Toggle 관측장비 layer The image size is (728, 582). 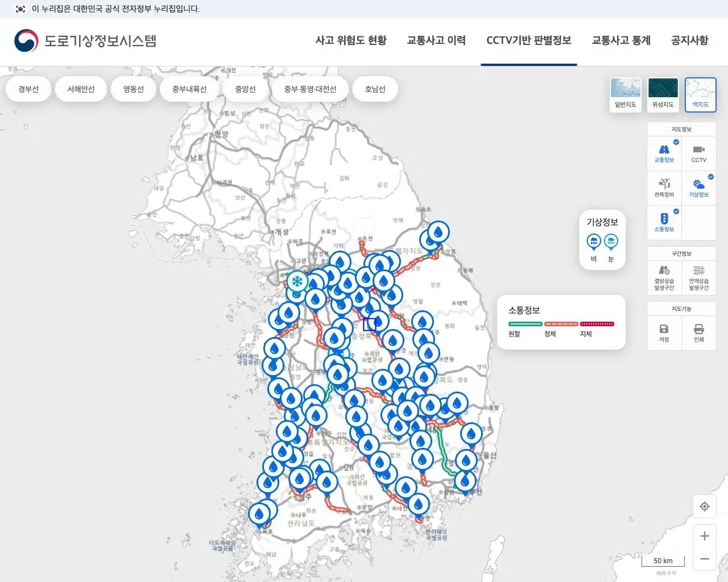[664, 188]
